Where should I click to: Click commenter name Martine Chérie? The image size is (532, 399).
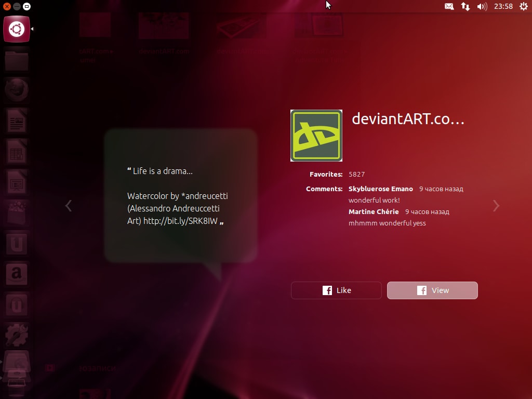374,212
